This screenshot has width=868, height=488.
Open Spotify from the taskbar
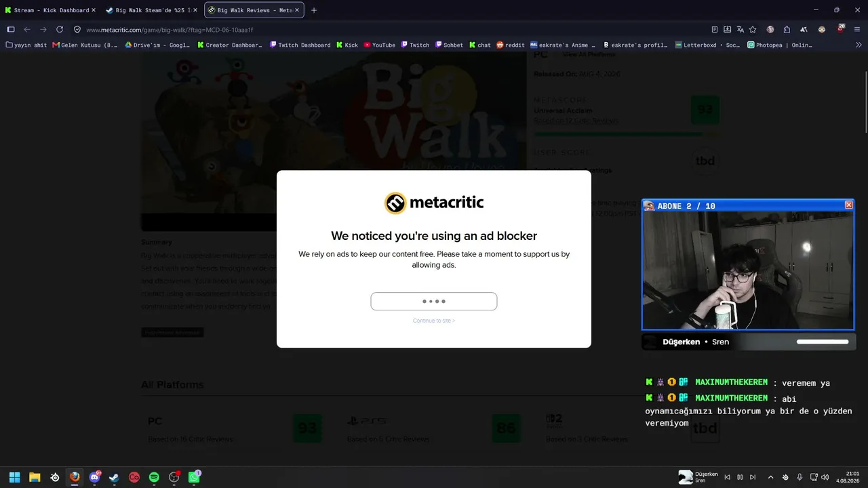coord(154,477)
